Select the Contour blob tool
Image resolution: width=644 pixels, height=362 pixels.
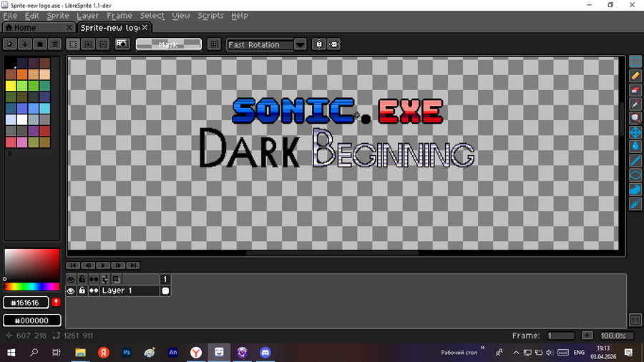(635, 190)
